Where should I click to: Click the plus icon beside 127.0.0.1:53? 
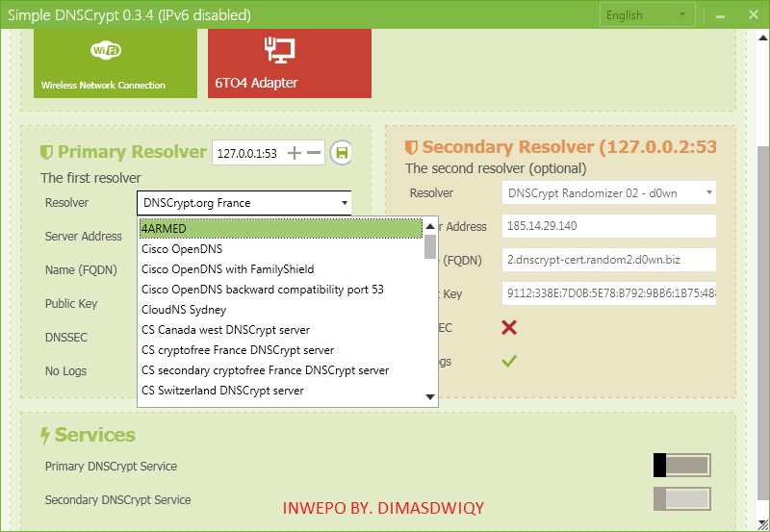click(295, 153)
